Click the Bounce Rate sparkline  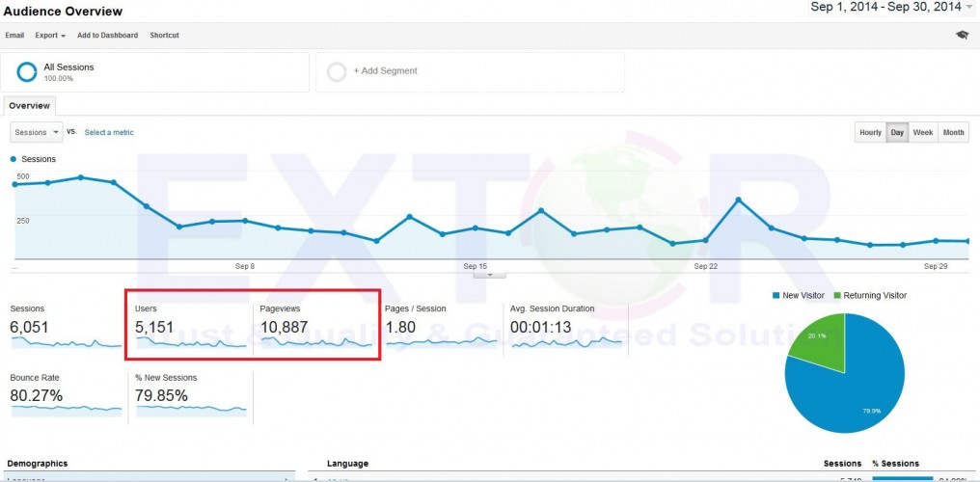pos(66,409)
